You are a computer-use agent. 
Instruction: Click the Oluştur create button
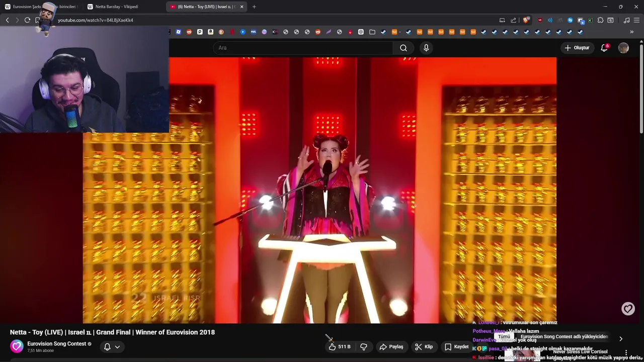coord(577,48)
